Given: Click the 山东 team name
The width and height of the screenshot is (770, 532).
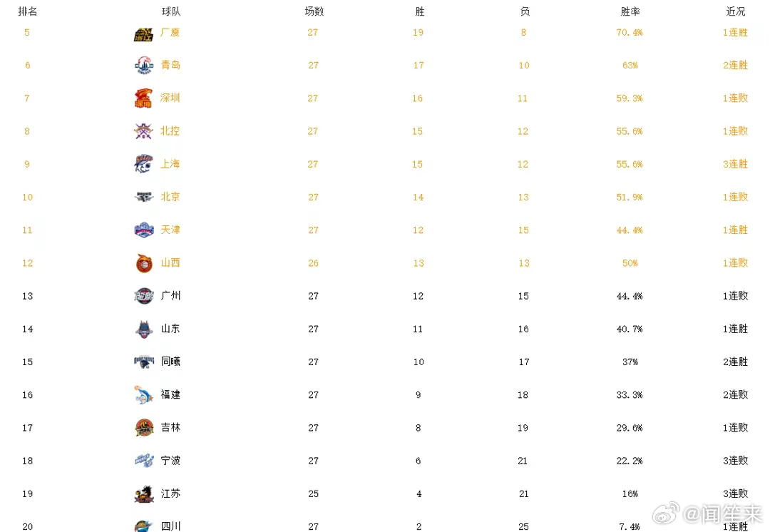Looking at the screenshot, I should pos(170,329).
